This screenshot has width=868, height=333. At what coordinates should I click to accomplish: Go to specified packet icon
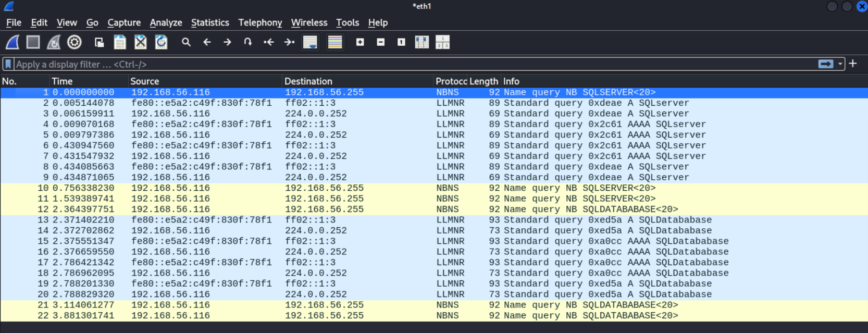coord(248,42)
